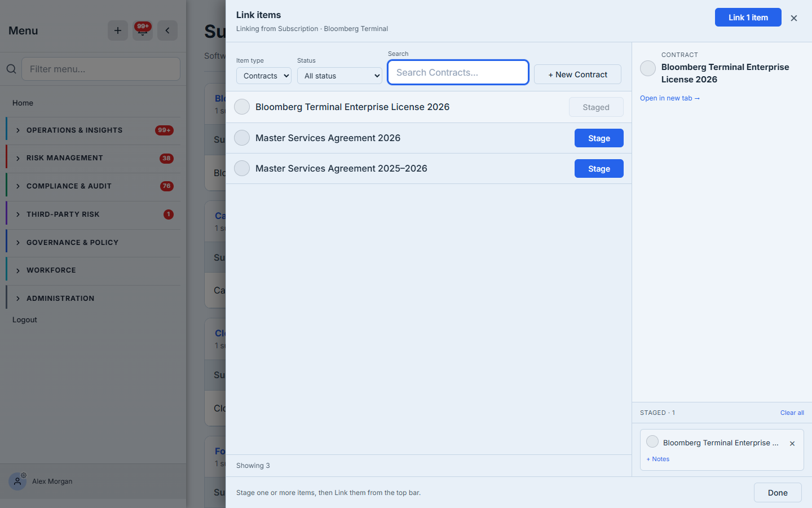Image resolution: width=812 pixels, height=508 pixels.
Task: Toggle the circle in the Contract preview header
Action: point(648,68)
